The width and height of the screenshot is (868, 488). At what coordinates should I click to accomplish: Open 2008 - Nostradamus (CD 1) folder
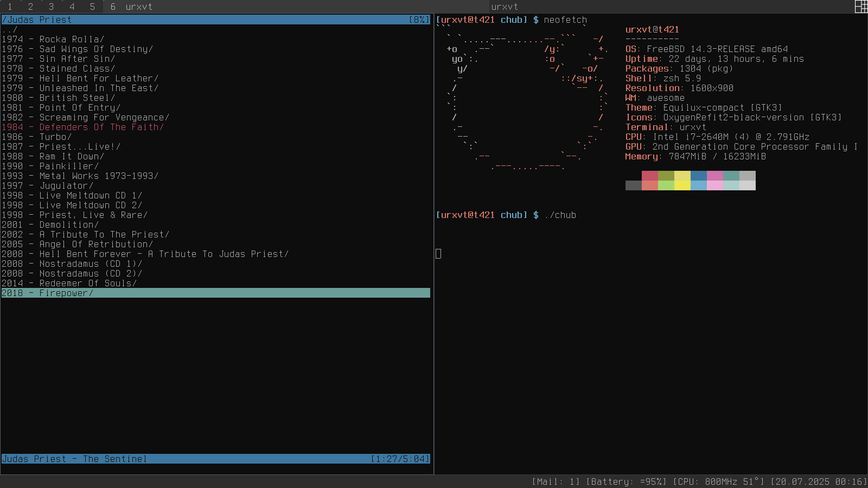pos(72,264)
